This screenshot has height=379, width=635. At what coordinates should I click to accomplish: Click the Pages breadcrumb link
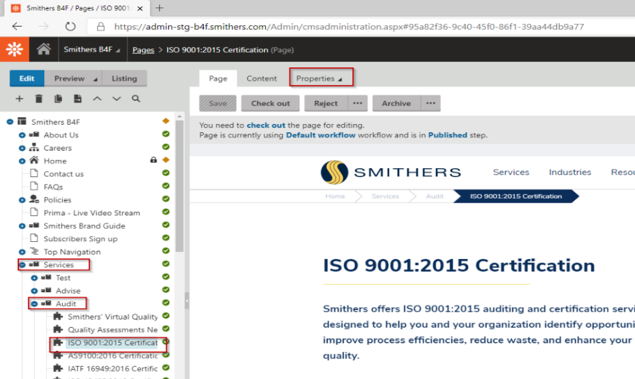[x=143, y=50]
